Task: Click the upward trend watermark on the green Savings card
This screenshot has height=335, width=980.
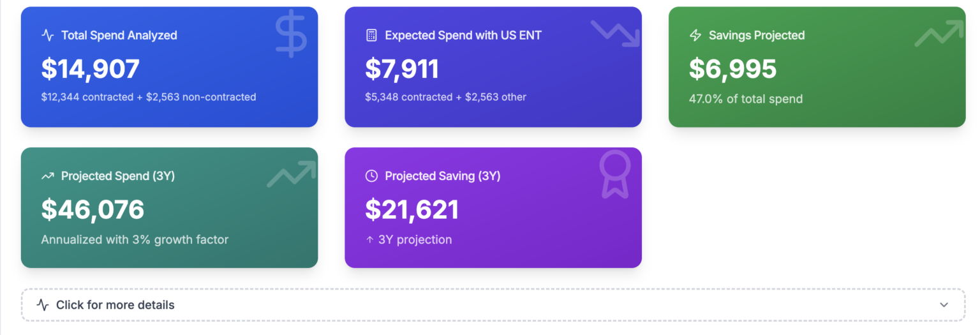Action: pos(939,33)
